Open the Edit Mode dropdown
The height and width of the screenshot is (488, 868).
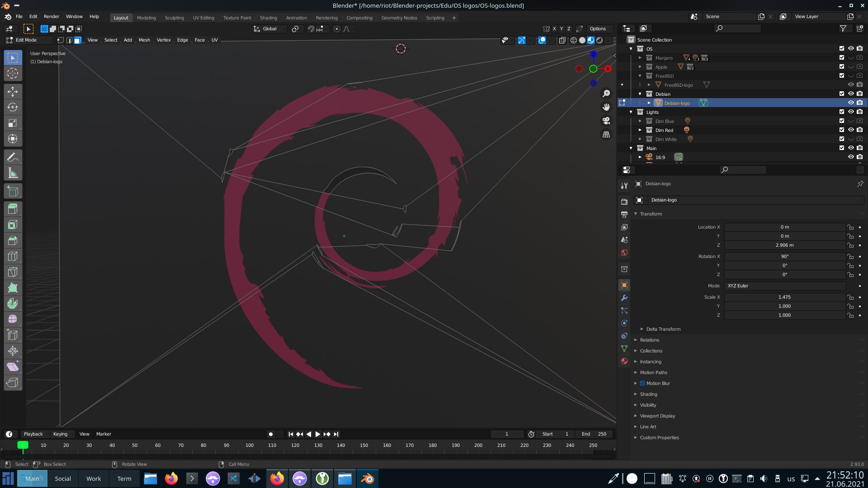[29, 40]
